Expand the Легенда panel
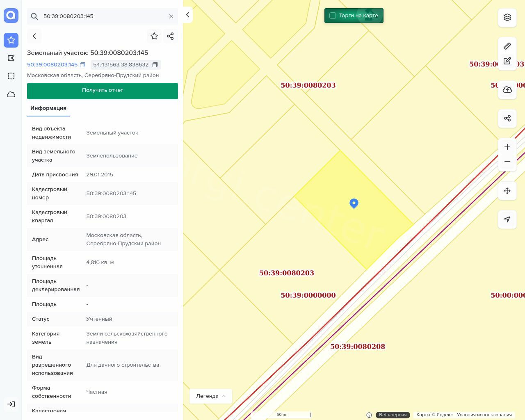Image resolution: width=525 pixels, height=420 pixels. click(210, 396)
